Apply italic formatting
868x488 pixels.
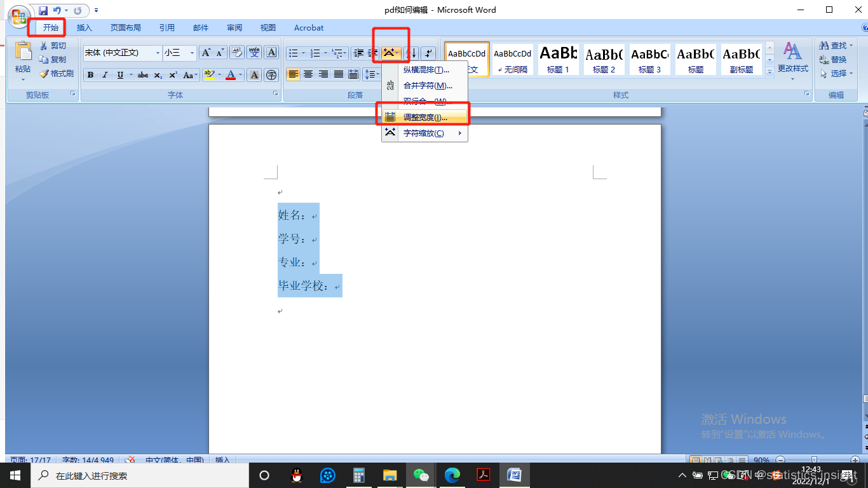pos(105,74)
